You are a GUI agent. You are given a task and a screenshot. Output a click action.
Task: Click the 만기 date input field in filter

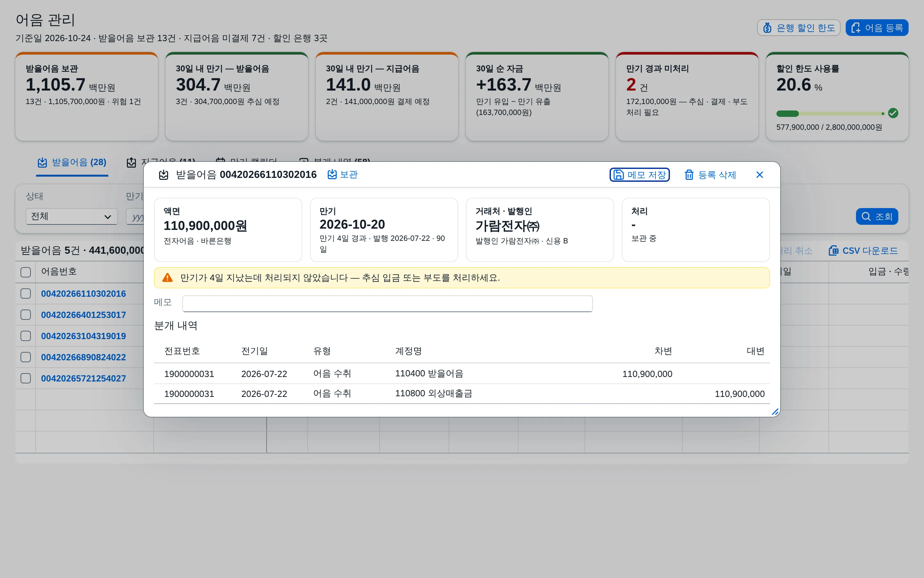click(135, 216)
